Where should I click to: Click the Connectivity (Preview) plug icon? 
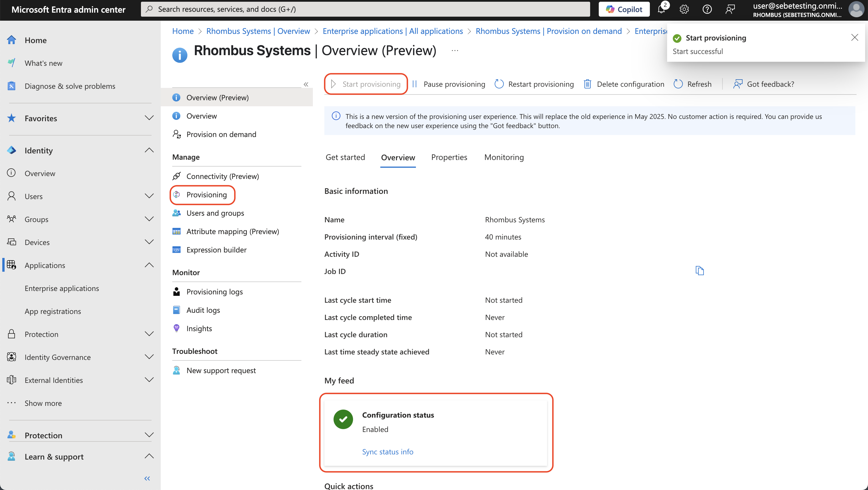click(177, 176)
